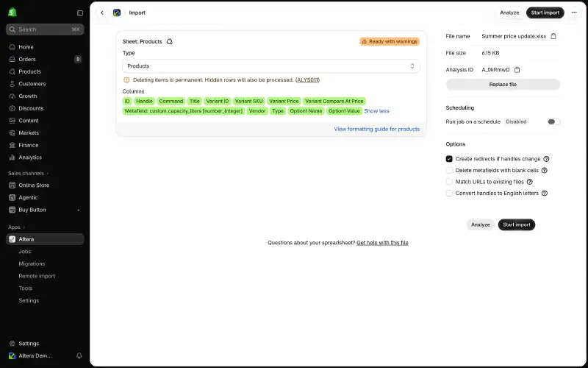Click the Buy Button pin dot
The width and height of the screenshot is (588, 368).
[x=79, y=210]
